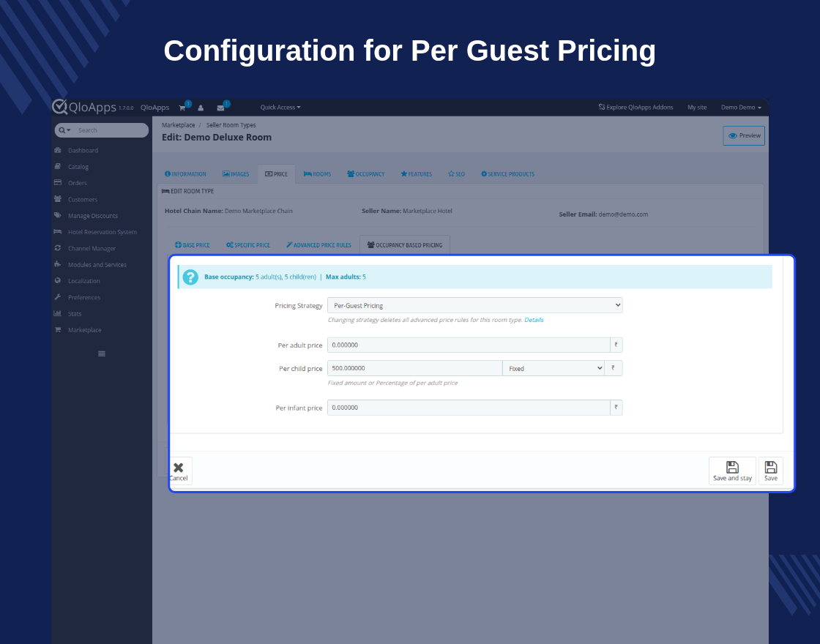Open the messages envelope icon
Viewport: 820px width, 644px height.
(x=220, y=108)
